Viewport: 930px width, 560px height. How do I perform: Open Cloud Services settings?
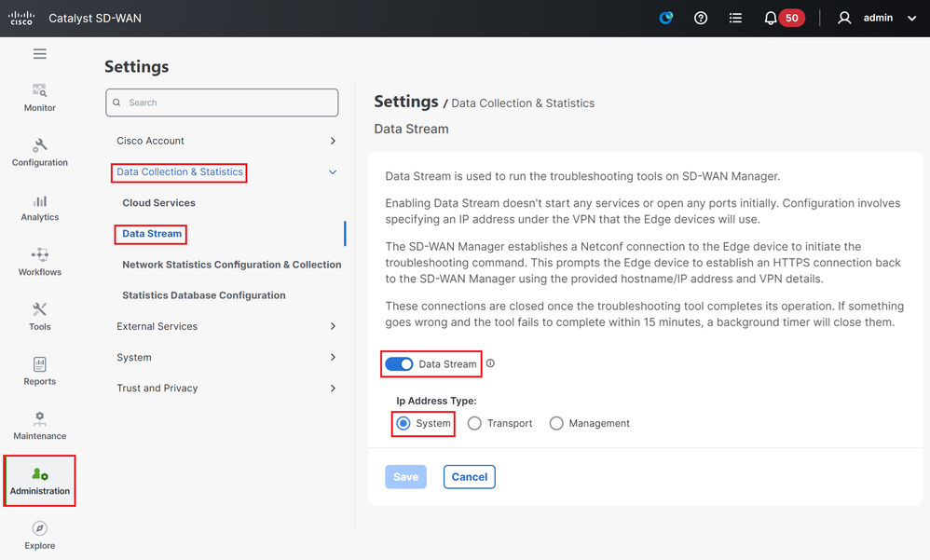pos(158,203)
